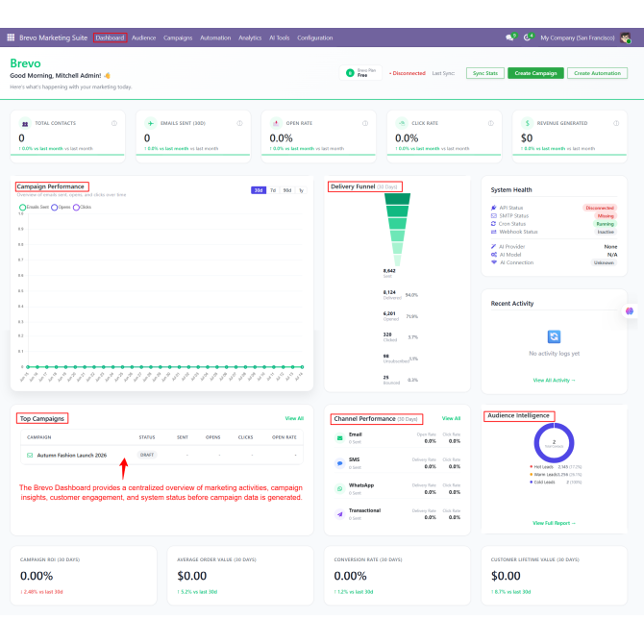This screenshot has height=644, width=644.
Task: Open the AI Tools menu
Action: 280,37
